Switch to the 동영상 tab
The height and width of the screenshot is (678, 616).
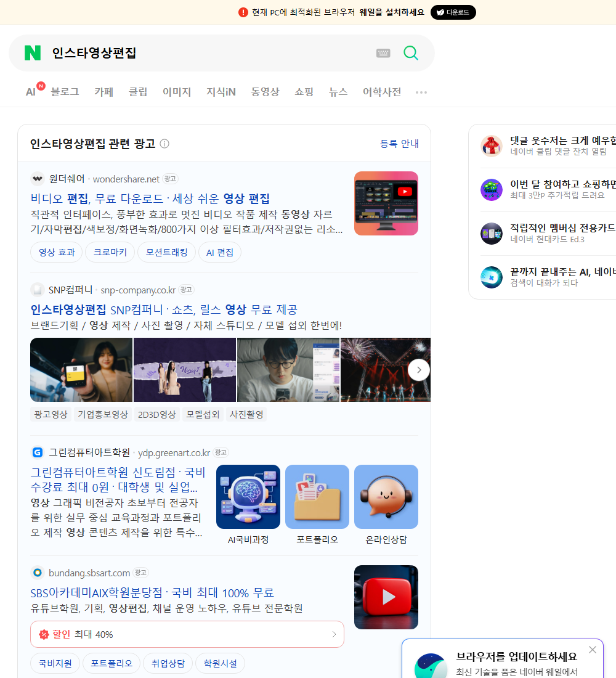[265, 92]
